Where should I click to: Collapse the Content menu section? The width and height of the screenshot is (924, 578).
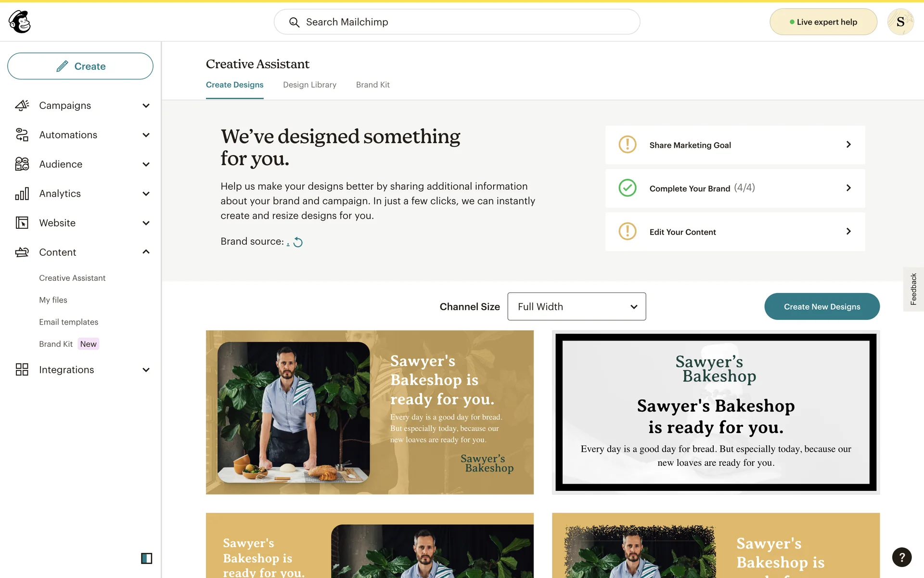[x=146, y=252]
